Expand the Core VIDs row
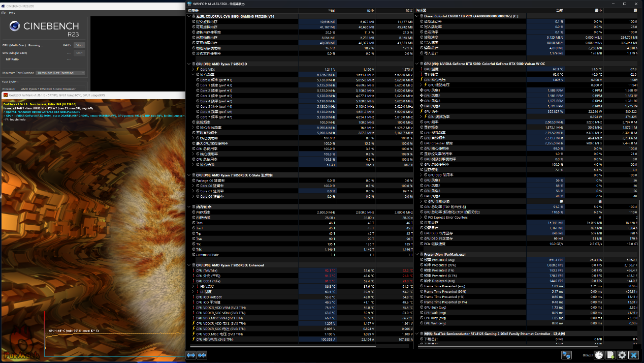644x363 pixels. (x=194, y=69)
